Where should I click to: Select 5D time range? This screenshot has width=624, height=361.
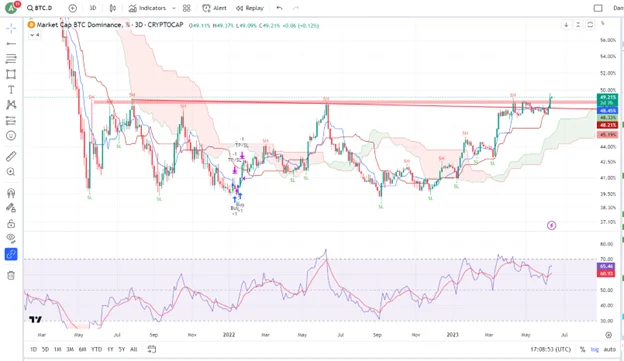click(x=45, y=349)
